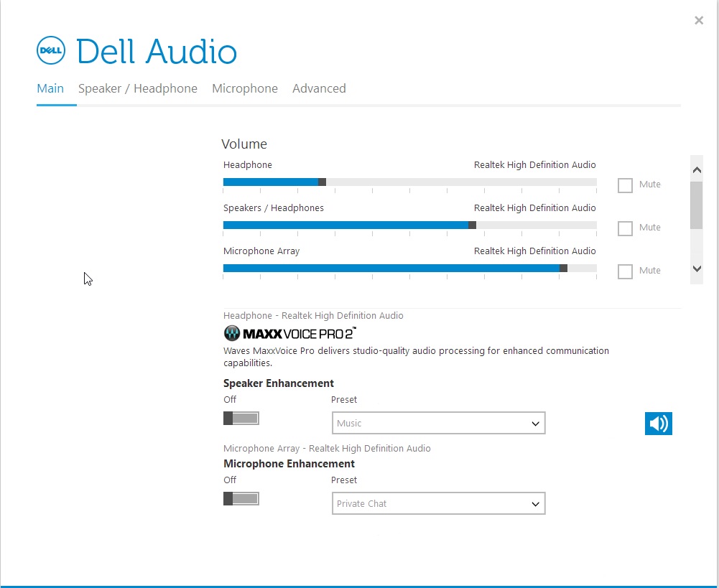This screenshot has width=719, height=588.
Task: Click the Waves icon beside MaxxVoice branding
Action: [231, 333]
